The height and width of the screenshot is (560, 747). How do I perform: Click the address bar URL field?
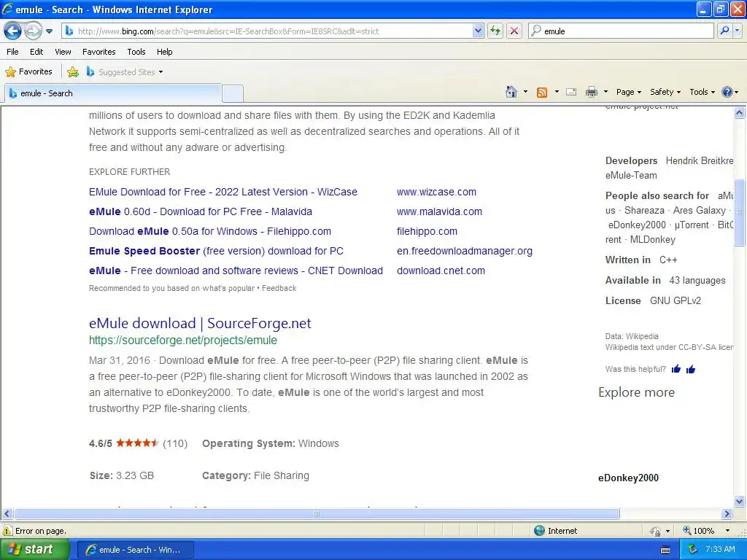coord(273,31)
